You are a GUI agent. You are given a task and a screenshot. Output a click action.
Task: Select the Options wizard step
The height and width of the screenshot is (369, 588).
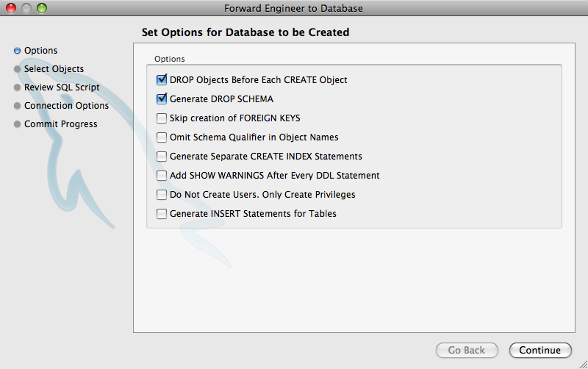tap(41, 51)
